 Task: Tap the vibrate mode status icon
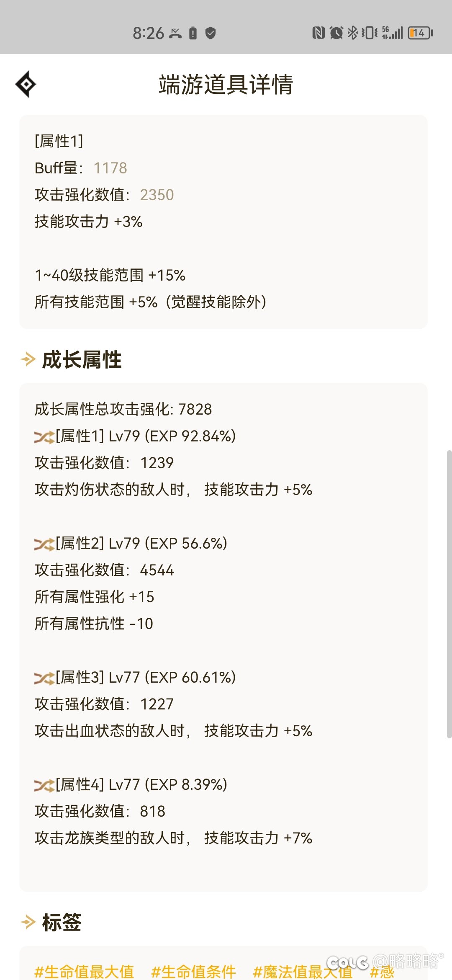[370, 33]
